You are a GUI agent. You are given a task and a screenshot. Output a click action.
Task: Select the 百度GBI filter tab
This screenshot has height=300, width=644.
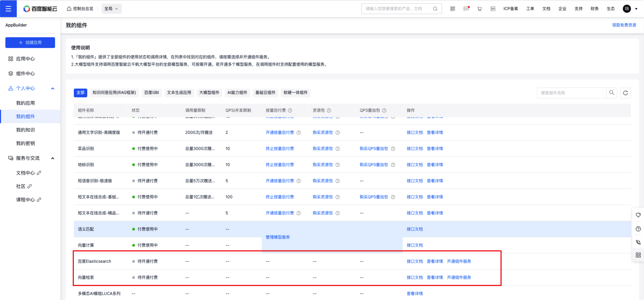(x=152, y=92)
